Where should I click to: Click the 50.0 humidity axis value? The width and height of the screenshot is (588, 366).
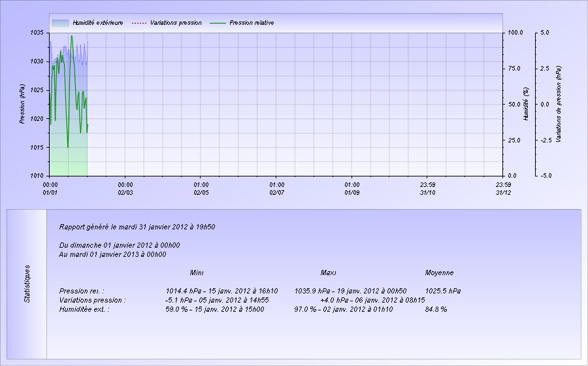[514, 105]
